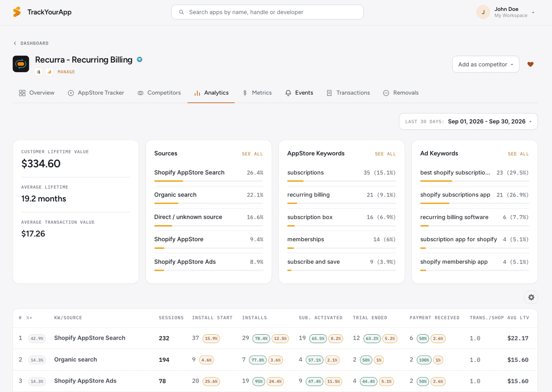552x392 pixels.
Task: Click the TrackYourApp orange logo icon
Action: tap(17, 12)
